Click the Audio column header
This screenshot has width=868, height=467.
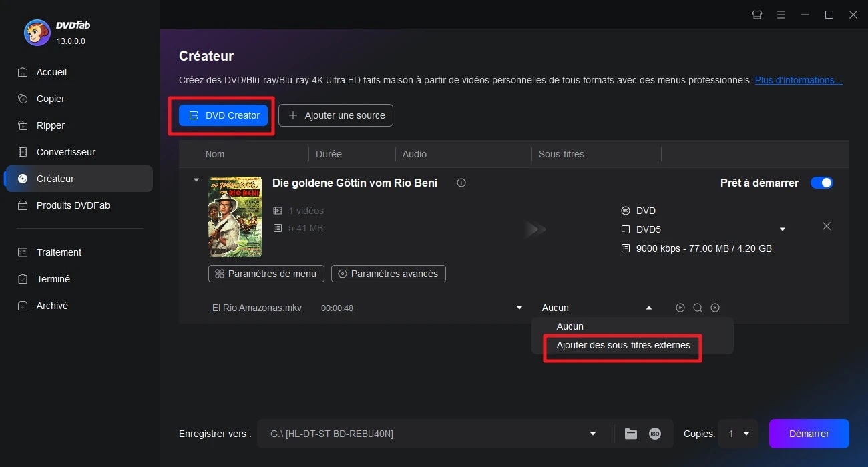coord(415,154)
